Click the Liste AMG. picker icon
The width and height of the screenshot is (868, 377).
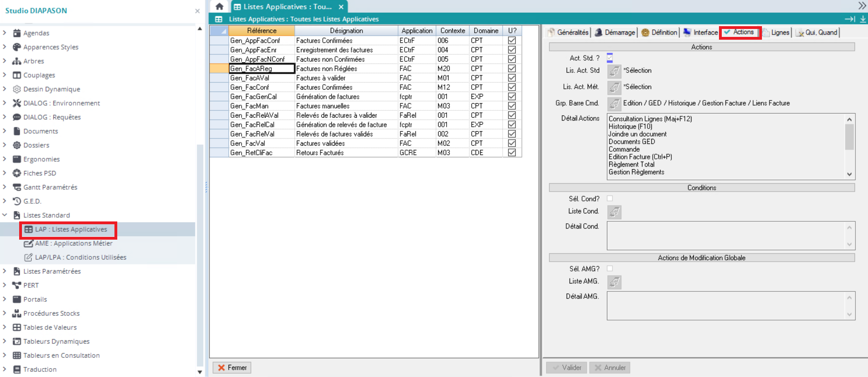tap(614, 282)
